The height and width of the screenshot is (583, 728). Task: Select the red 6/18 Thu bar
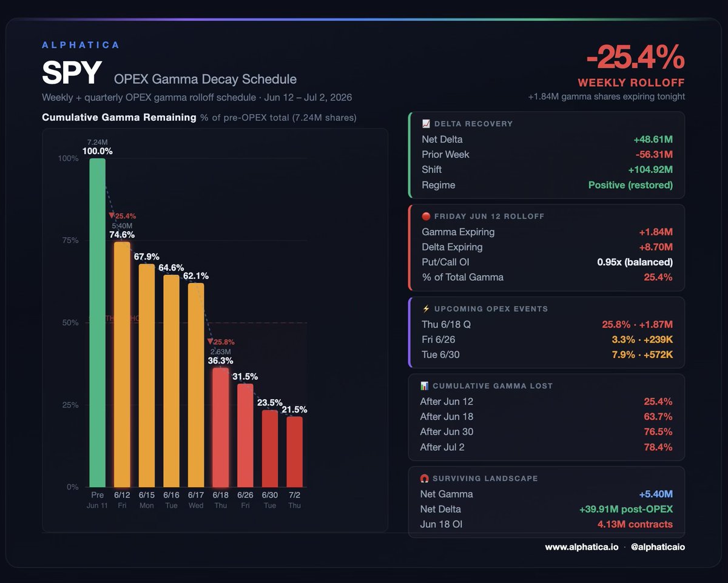tap(221, 428)
